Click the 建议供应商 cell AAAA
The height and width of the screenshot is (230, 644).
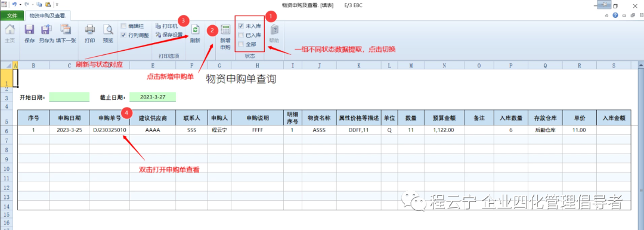click(153, 130)
